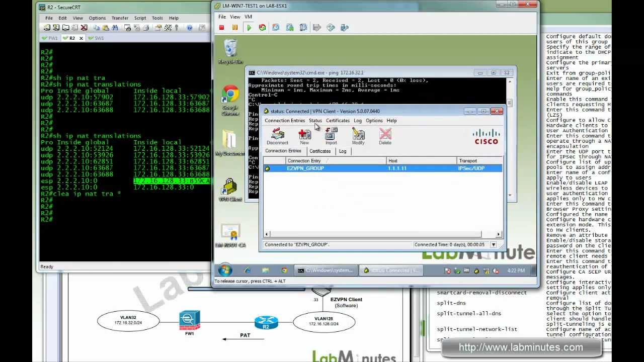Suspend VM with pause button
Viewport: 644px width, 362px height.
click(235, 28)
